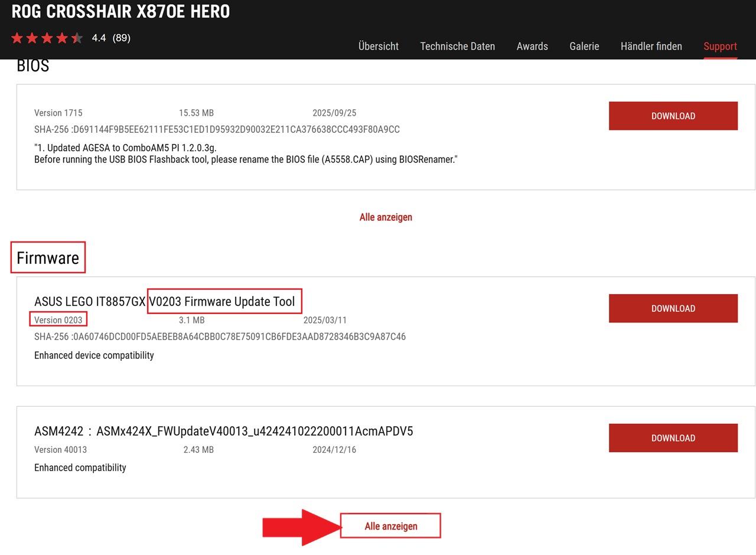Click the Version 1715 label
This screenshot has width=756, height=555.
(x=58, y=113)
